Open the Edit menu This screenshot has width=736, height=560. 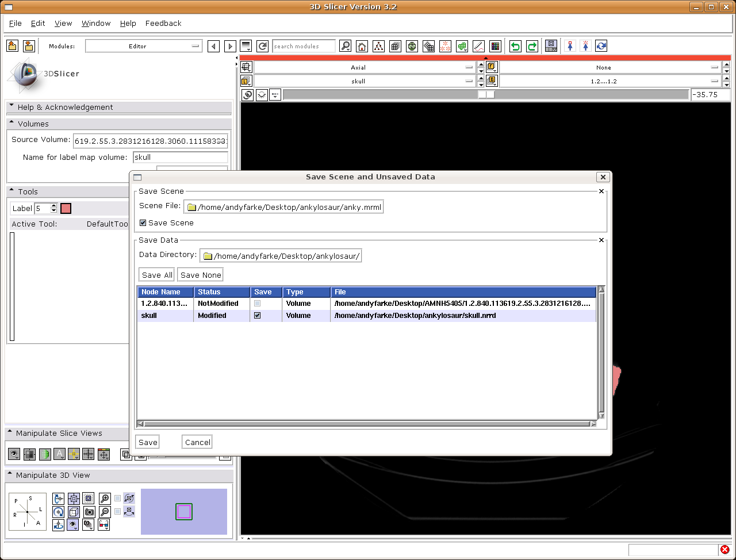pyautogui.click(x=38, y=24)
